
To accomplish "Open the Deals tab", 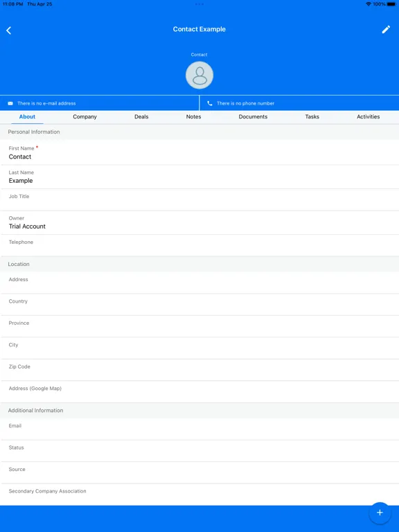I will [x=141, y=116].
